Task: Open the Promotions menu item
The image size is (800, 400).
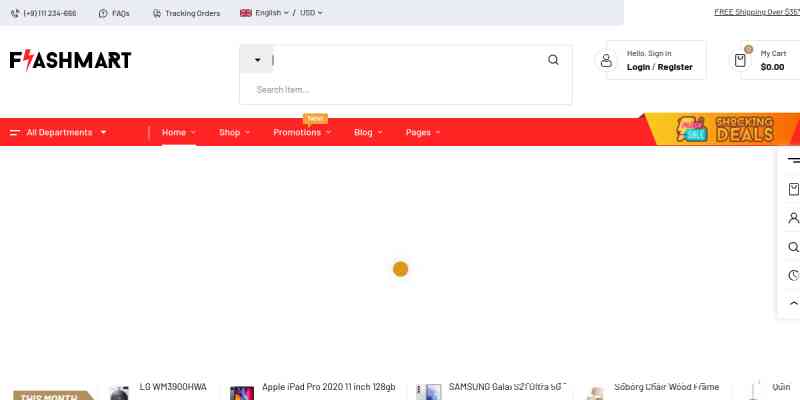Action: [301, 132]
